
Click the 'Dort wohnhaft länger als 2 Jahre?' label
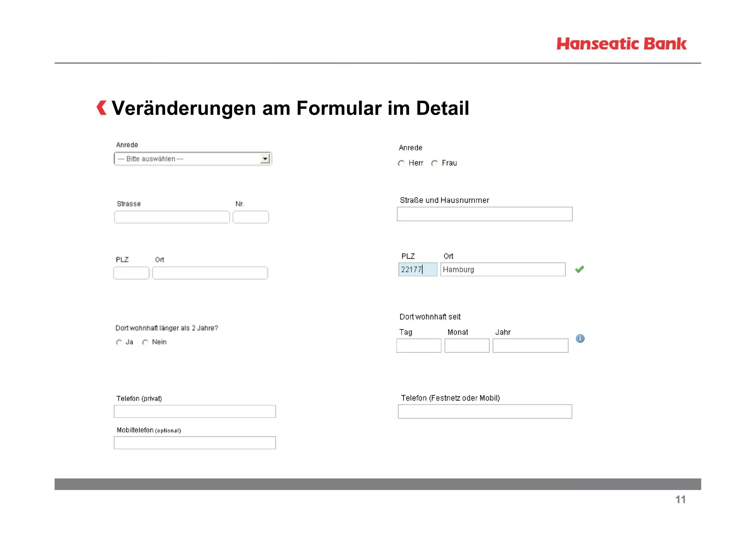coord(167,328)
